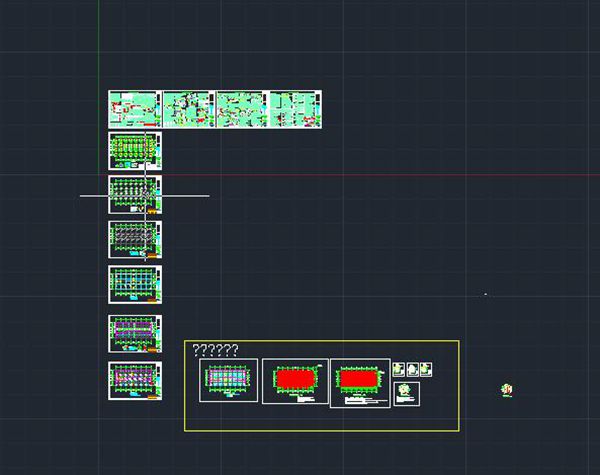Viewport: 600px width, 475px height.
Task: Click the rightmost red-filled plan in yellow frame
Action: pyautogui.click(x=360, y=383)
